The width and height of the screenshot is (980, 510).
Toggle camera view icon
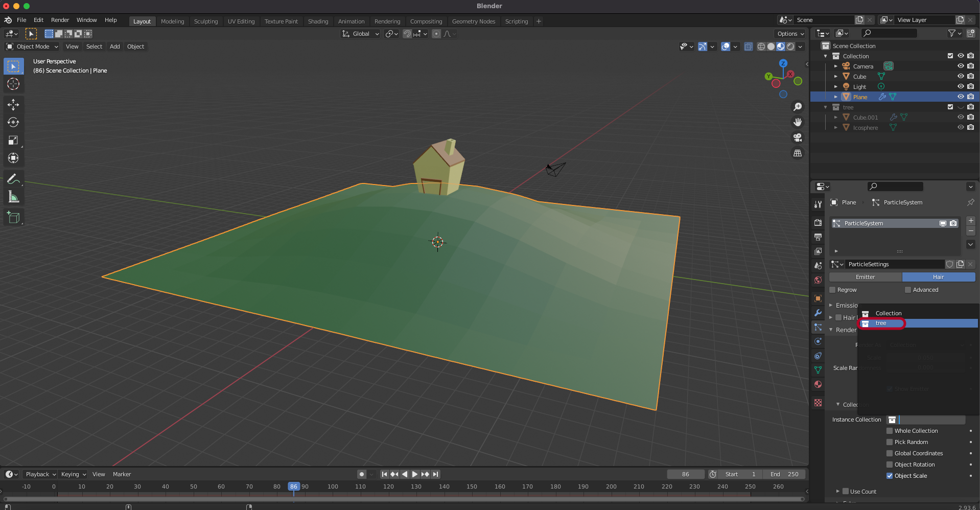click(x=797, y=137)
